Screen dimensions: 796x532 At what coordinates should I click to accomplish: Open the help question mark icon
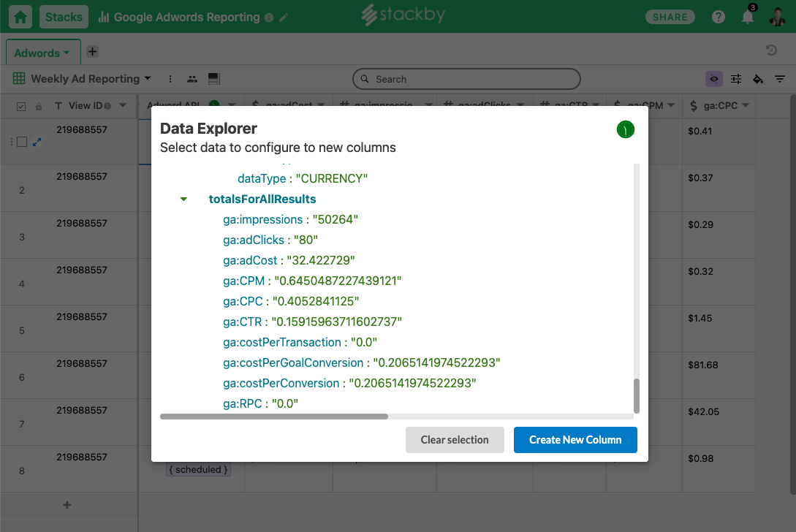(719, 17)
